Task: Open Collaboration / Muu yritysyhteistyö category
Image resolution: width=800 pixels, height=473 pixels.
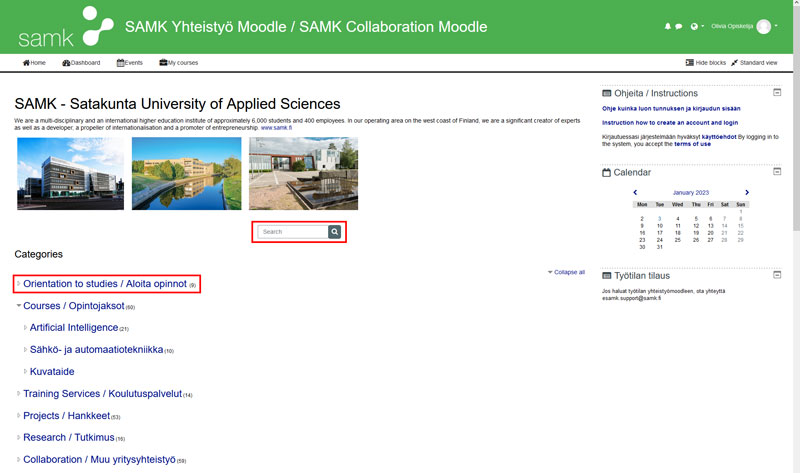Action: [99, 459]
